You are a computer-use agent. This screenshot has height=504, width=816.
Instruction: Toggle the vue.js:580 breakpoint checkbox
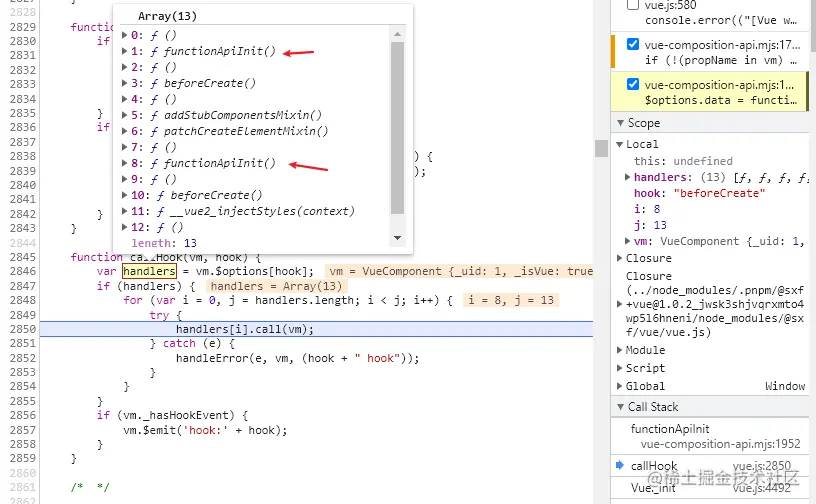(633, 5)
